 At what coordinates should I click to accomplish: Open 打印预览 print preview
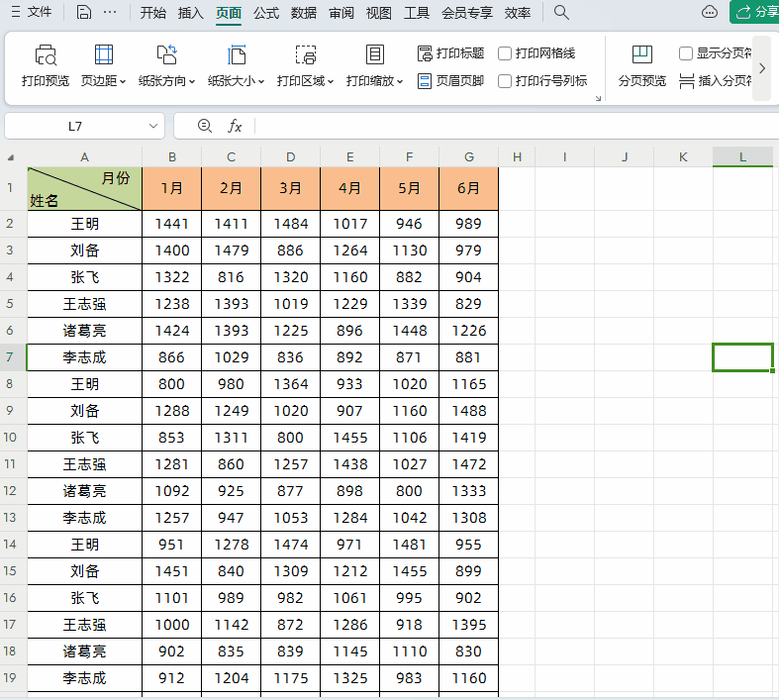tap(46, 65)
